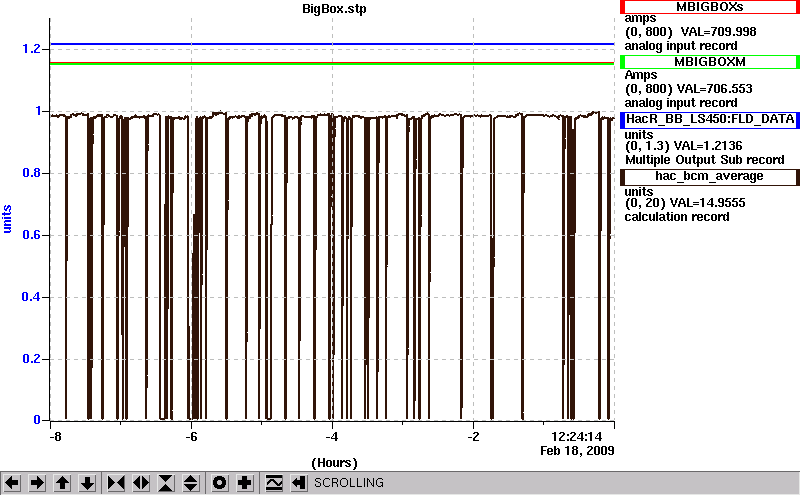
Task: Select the MBIGBOXs curve legend box
Action: point(710,7)
